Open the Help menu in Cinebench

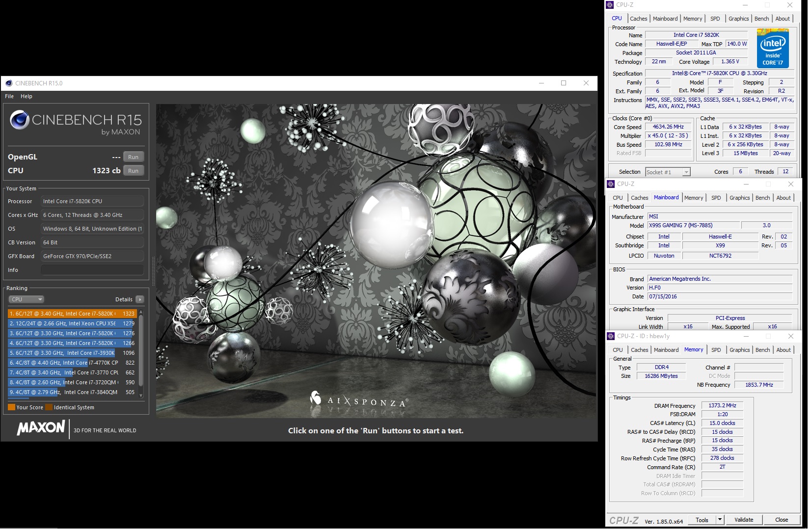tap(27, 96)
